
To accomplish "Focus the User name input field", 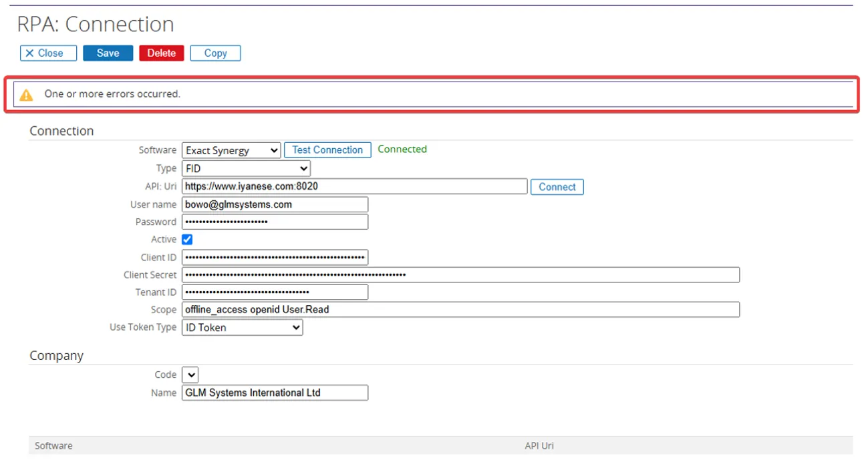I will 275,205.
